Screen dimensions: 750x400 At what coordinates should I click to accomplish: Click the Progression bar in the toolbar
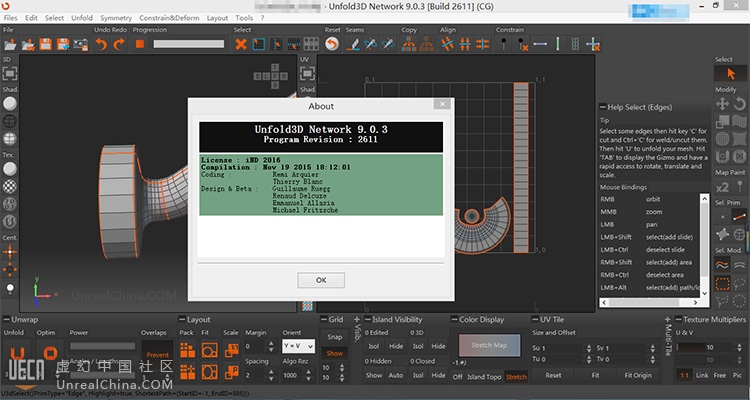pyautogui.click(x=188, y=44)
